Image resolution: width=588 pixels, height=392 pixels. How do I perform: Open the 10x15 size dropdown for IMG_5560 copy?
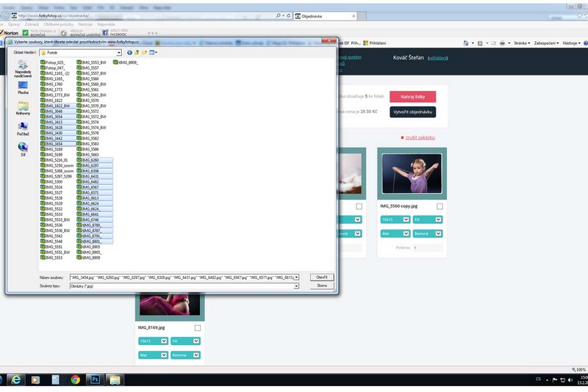pos(395,219)
